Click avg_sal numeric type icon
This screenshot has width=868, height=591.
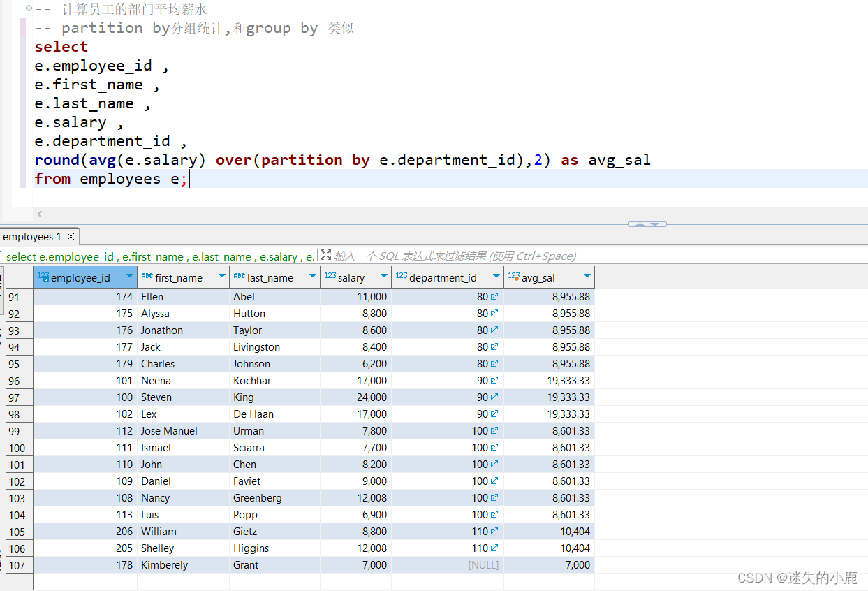coord(514,277)
